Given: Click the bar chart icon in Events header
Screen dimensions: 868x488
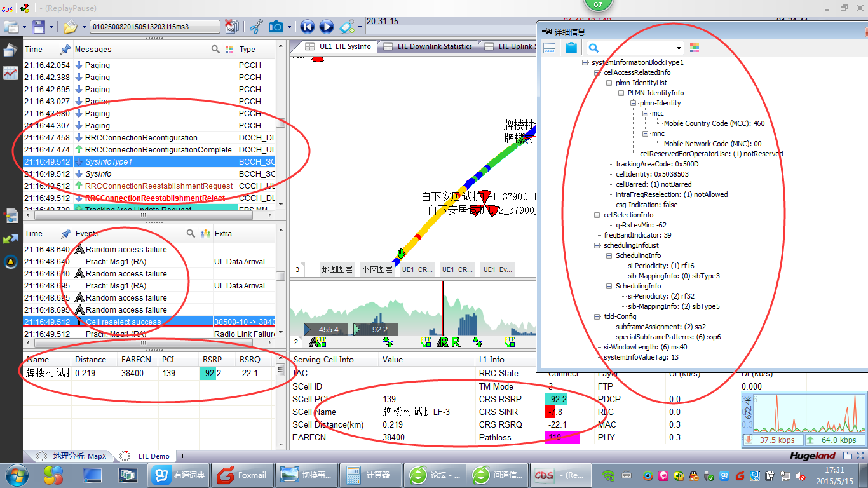Looking at the screenshot, I should click(205, 233).
